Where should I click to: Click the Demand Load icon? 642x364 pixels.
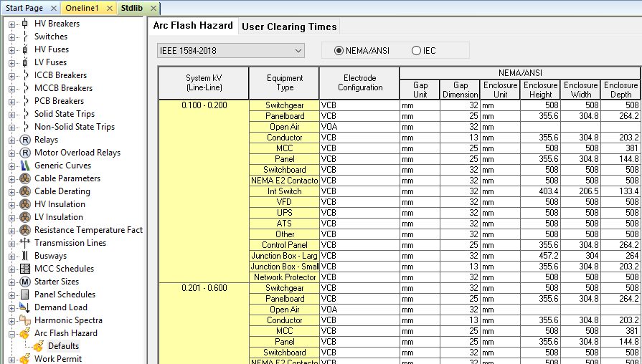[x=25, y=307]
